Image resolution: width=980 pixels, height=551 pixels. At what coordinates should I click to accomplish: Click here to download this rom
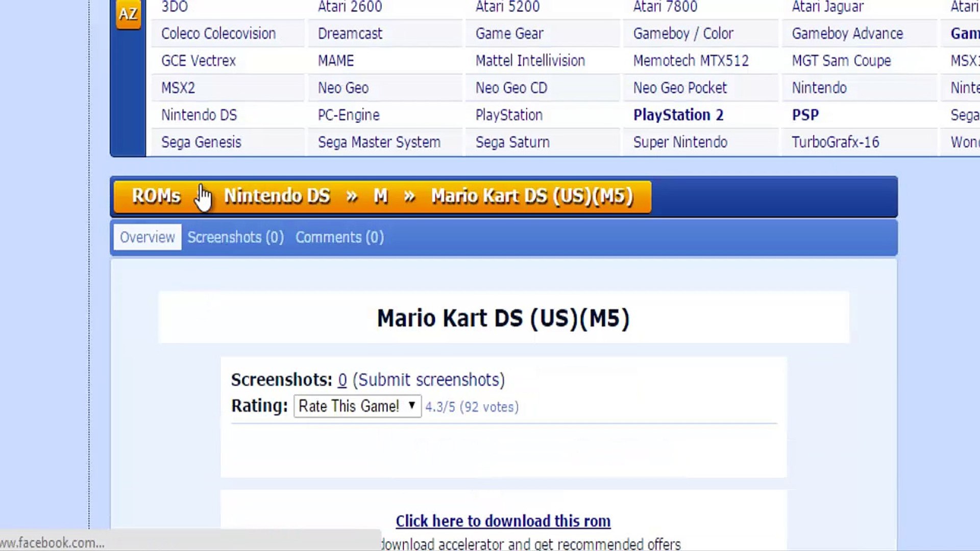[x=503, y=521]
